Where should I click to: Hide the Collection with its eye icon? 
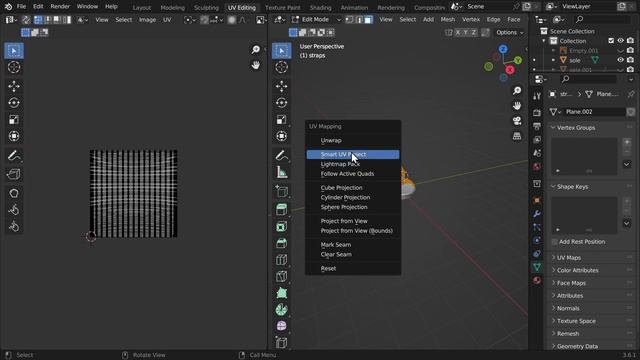point(621,41)
